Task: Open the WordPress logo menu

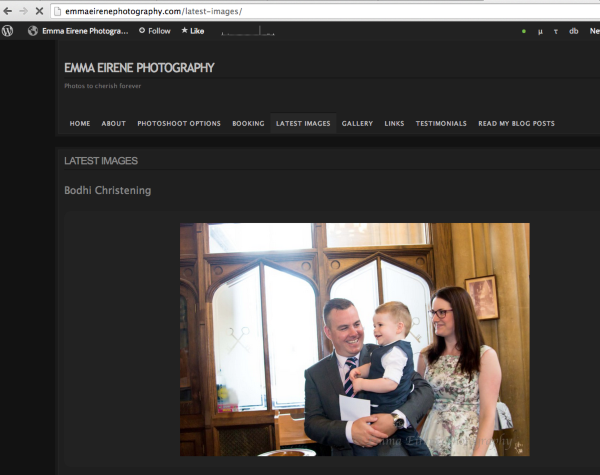Action: point(7,31)
